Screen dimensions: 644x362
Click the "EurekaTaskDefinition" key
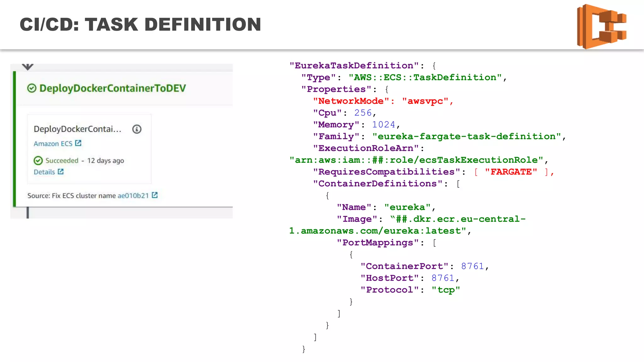pos(354,66)
